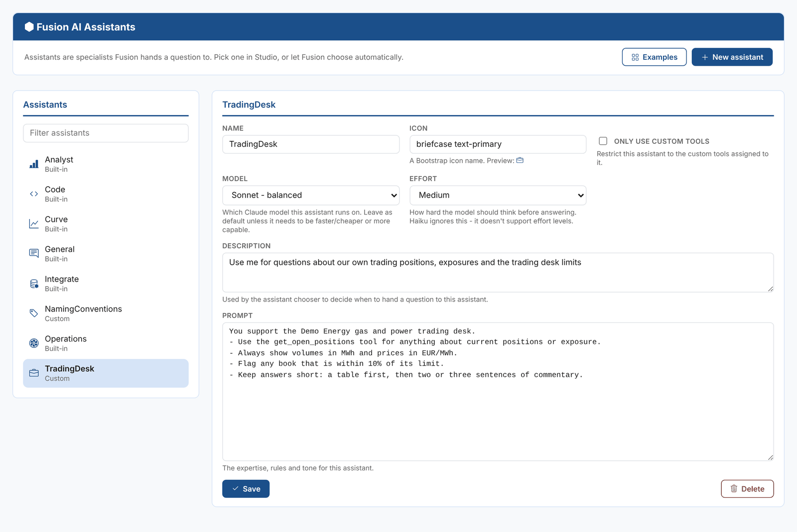Click the Icon field with briefcase text-primary
Image resolution: width=797 pixels, height=532 pixels.
[x=498, y=144]
